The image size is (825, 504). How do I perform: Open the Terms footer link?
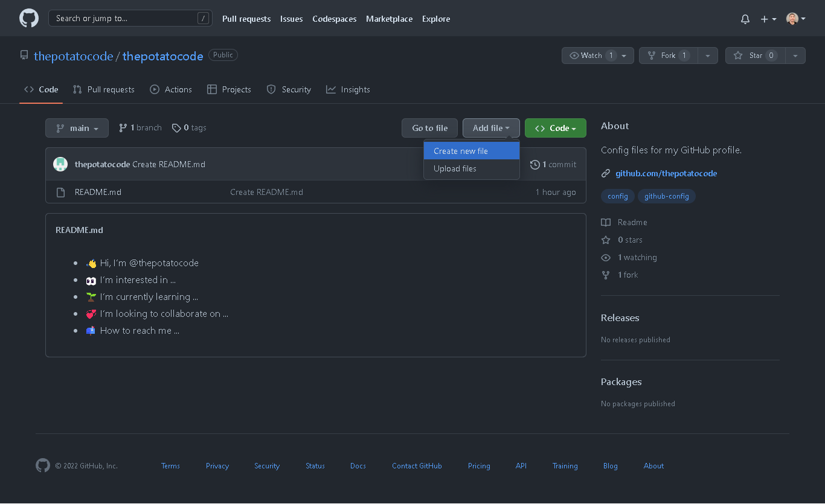point(170,466)
